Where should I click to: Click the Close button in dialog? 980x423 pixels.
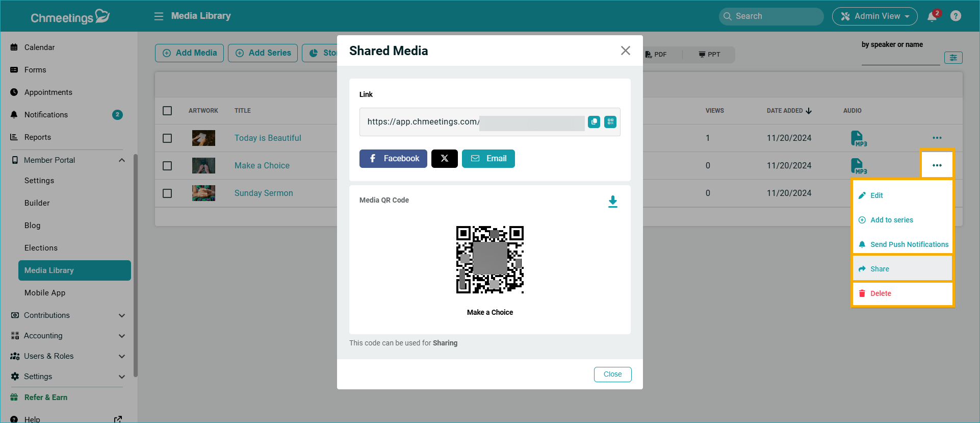click(613, 374)
